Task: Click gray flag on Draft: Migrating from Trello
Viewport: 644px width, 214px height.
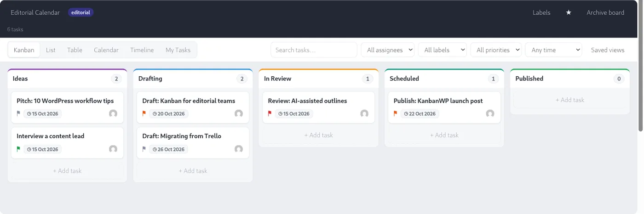Action: click(x=144, y=149)
